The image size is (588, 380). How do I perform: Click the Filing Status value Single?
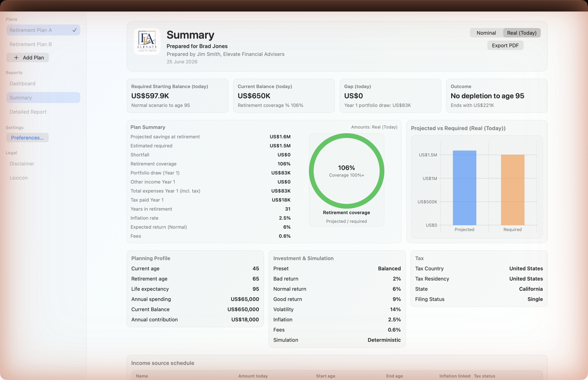tap(535, 299)
